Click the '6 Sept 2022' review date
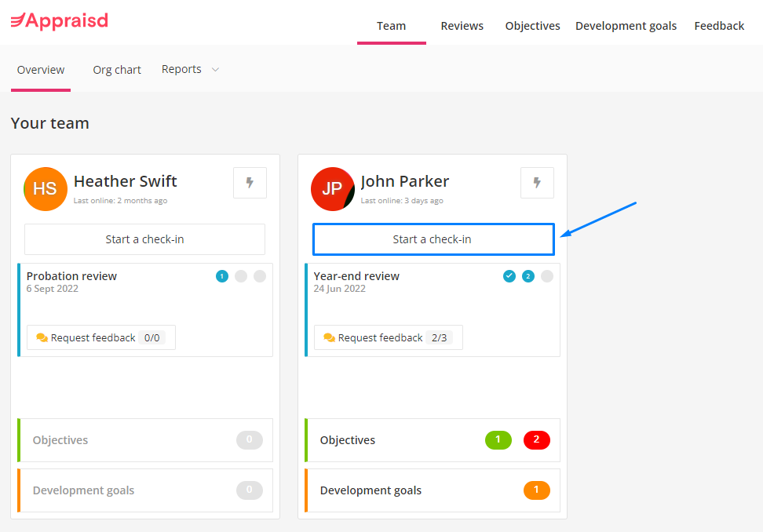763x532 pixels. 52,289
